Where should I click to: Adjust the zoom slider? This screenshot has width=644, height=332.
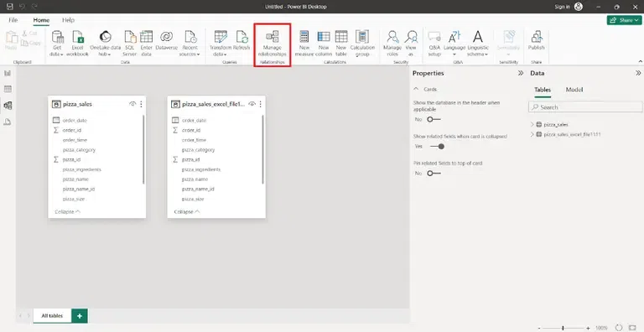pyautogui.click(x=563, y=328)
